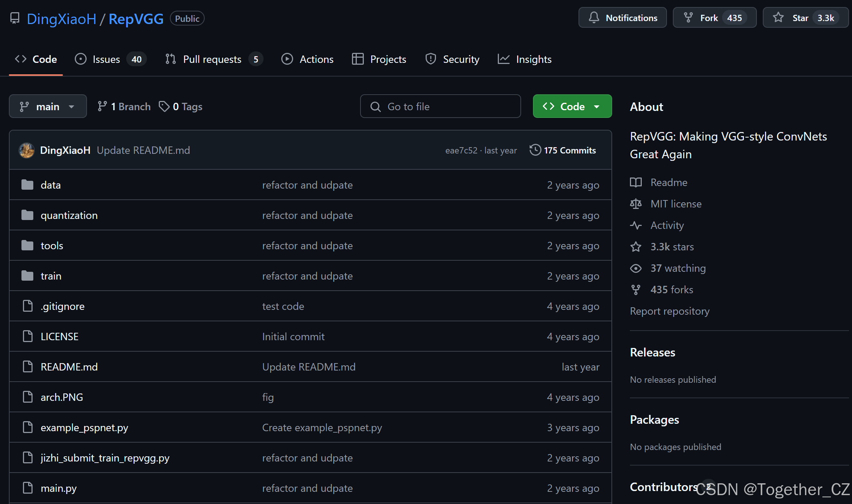Click the folder icon for train
852x504 pixels.
pyautogui.click(x=27, y=275)
